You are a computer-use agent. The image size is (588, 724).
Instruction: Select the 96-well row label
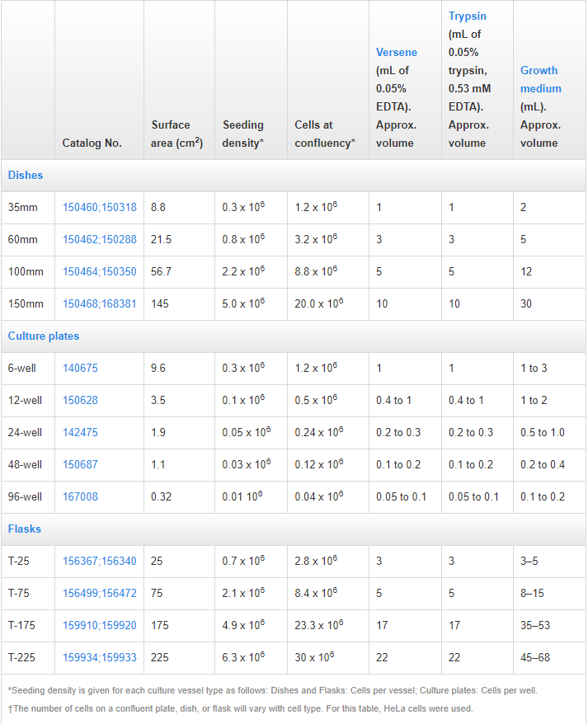click(25, 497)
